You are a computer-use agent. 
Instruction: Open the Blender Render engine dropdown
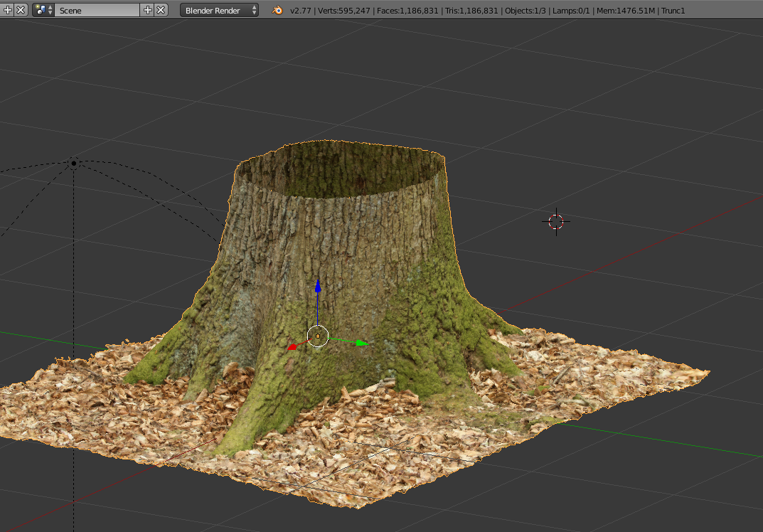pyautogui.click(x=219, y=10)
